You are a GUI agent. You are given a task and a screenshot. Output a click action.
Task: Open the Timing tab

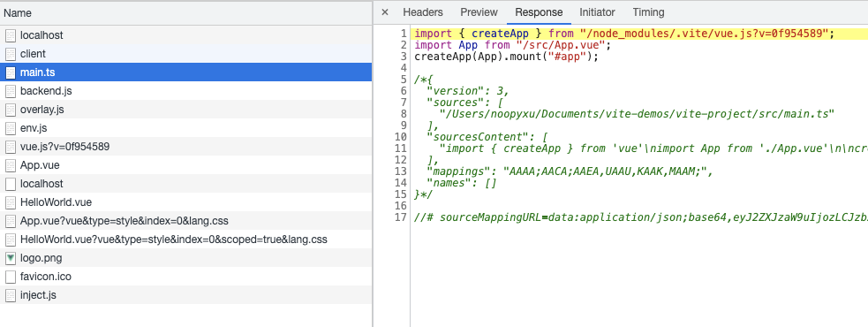(649, 12)
